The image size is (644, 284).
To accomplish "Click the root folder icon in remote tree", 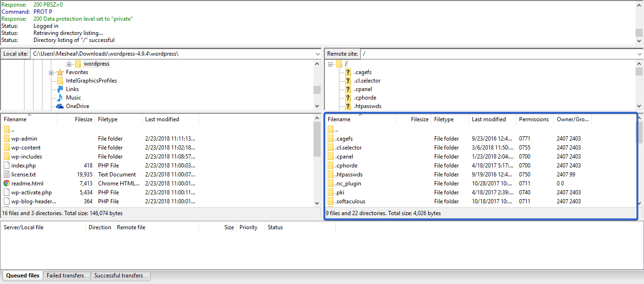I will click(339, 64).
